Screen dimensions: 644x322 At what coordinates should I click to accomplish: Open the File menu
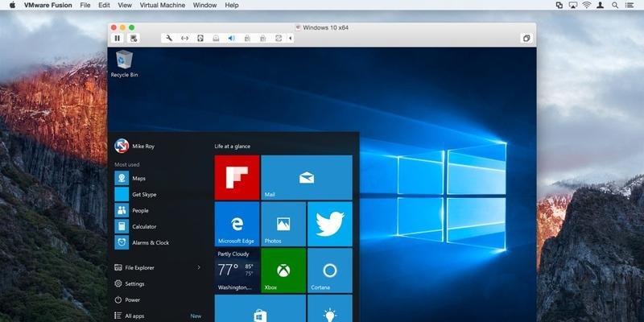coord(85,6)
